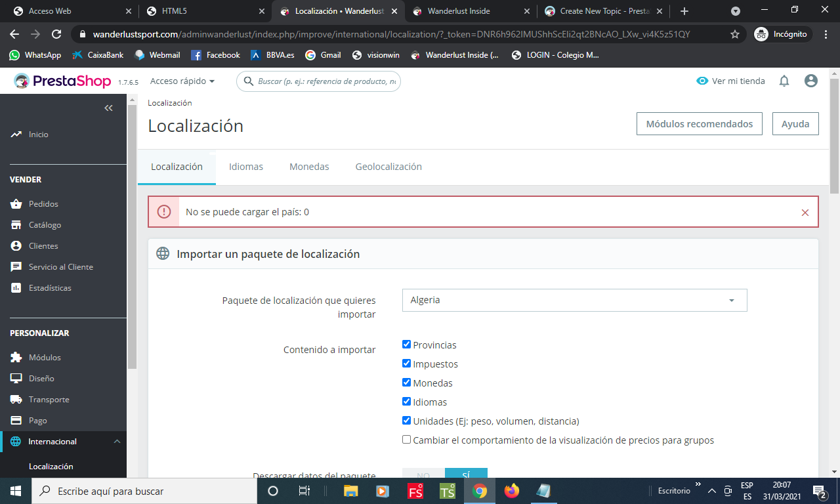The image size is (840, 504).
Task: Uncheck the Impuestos checkbox
Action: point(406,364)
